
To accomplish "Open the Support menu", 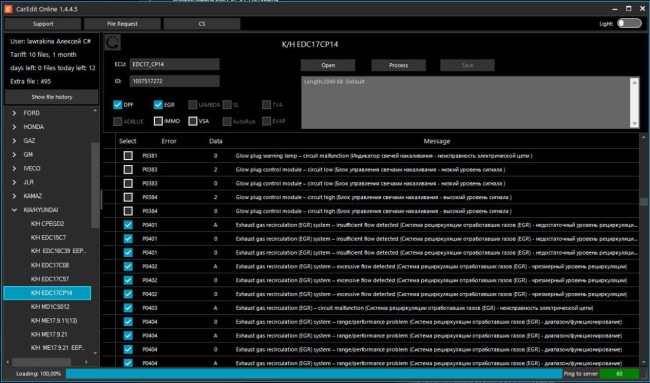I will click(x=43, y=24).
